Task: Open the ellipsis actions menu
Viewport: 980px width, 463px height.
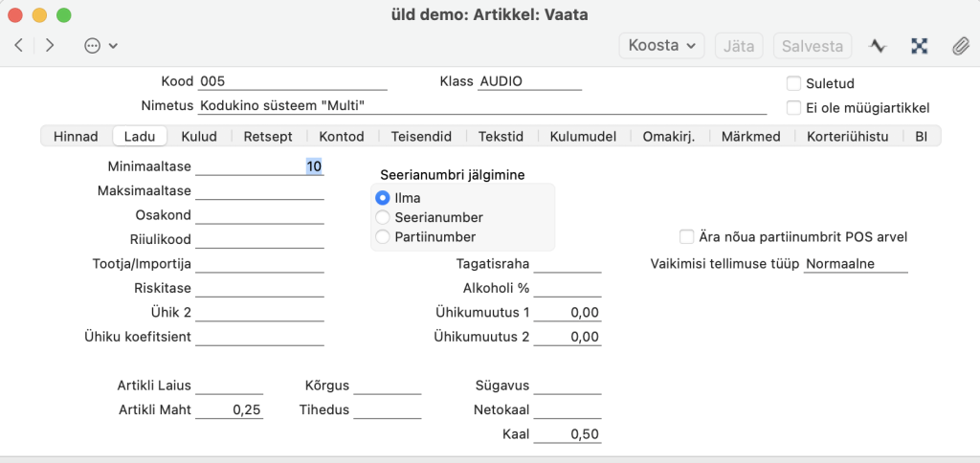Action: pyautogui.click(x=100, y=45)
